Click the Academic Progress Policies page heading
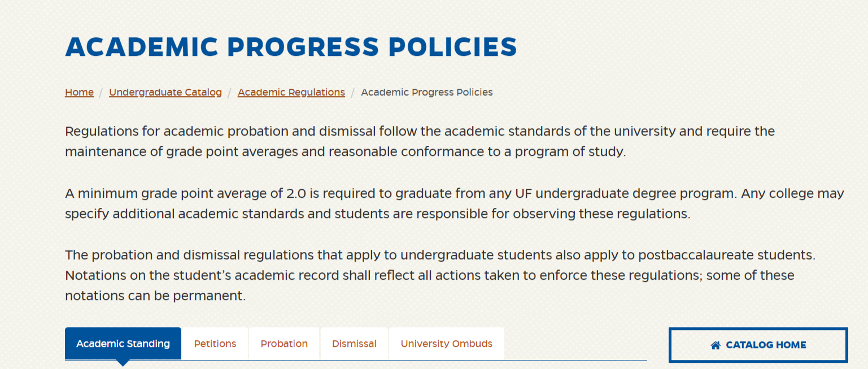 [291, 47]
